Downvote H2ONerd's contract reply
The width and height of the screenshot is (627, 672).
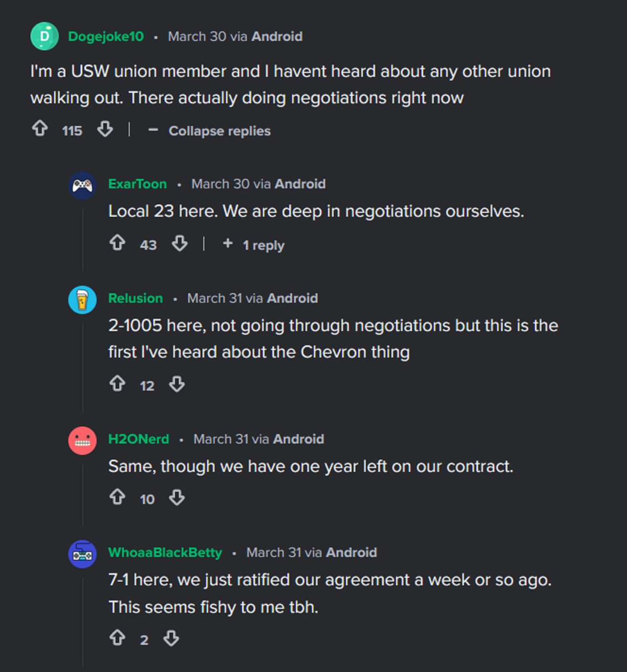177,498
